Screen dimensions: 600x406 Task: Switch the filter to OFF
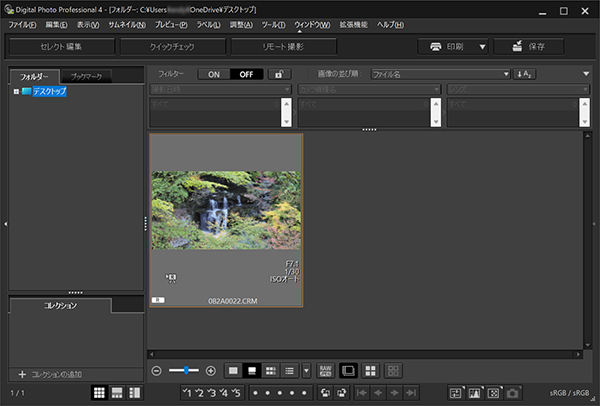(244, 74)
